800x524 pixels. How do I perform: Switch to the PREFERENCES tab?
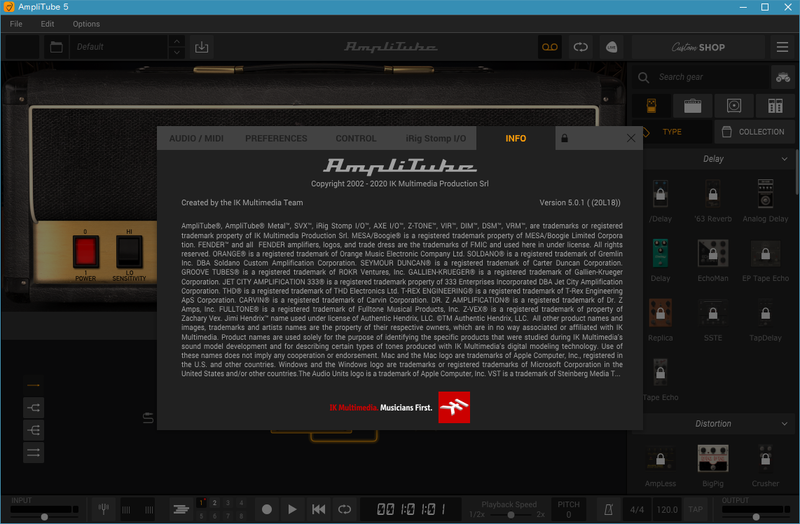pos(276,138)
